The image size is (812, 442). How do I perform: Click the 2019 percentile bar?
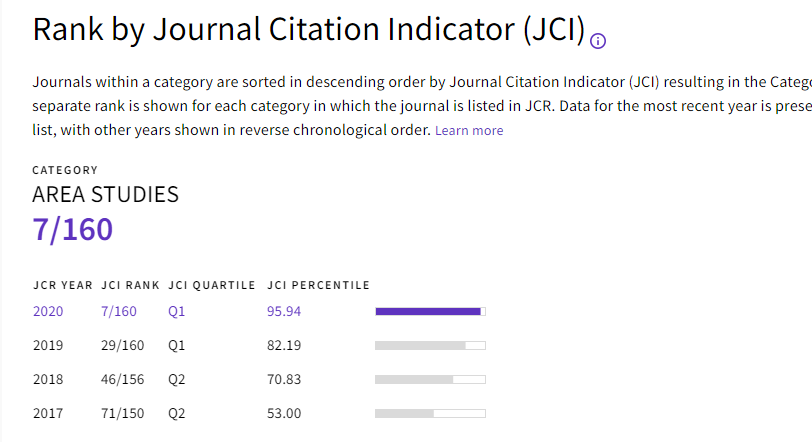point(430,345)
